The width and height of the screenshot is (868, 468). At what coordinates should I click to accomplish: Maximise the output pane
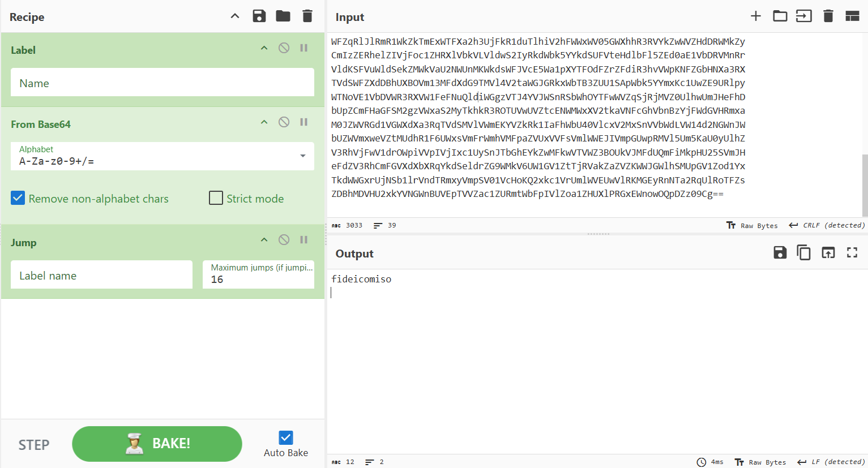(x=852, y=253)
